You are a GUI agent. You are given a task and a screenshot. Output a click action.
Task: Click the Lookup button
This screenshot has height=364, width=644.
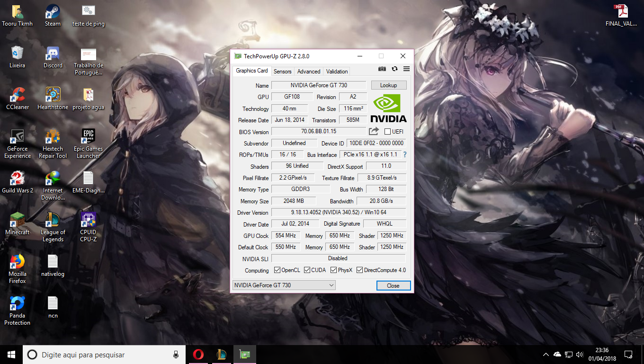click(x=388, y=85)
